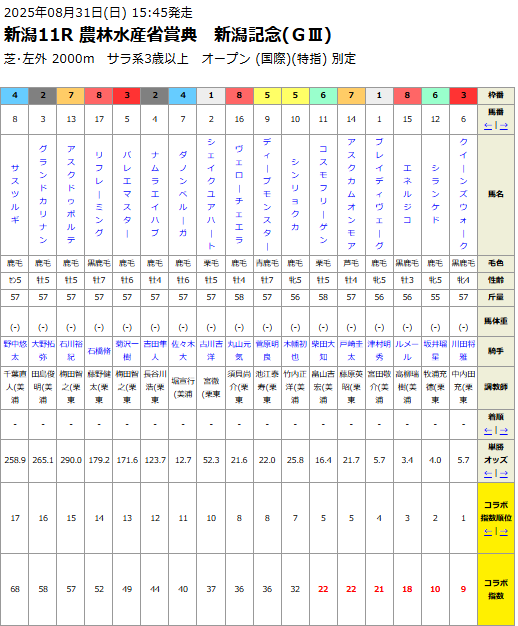Click right sort arrow under 単勝オッズ
Screen dimensions: 518x626
(504, 473)
